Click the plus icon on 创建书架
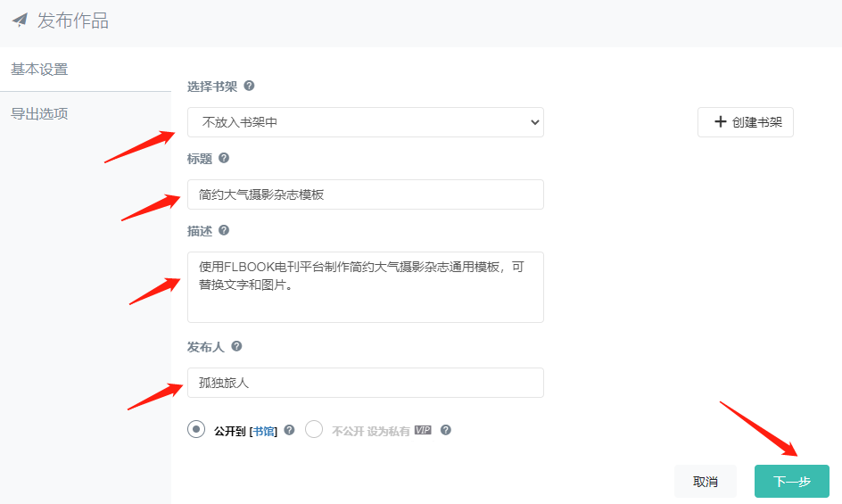This screenshot has width=842, height=504. (721, 121)
